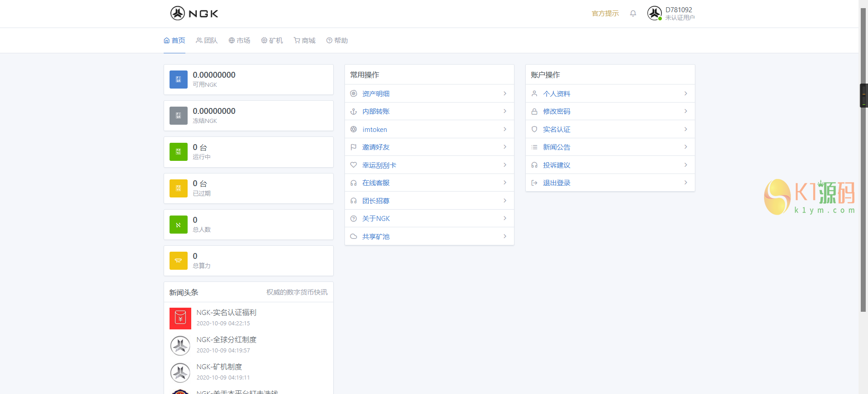
Task: Click the flag icon beside 邀请好友
Action: tap(354, 147)
